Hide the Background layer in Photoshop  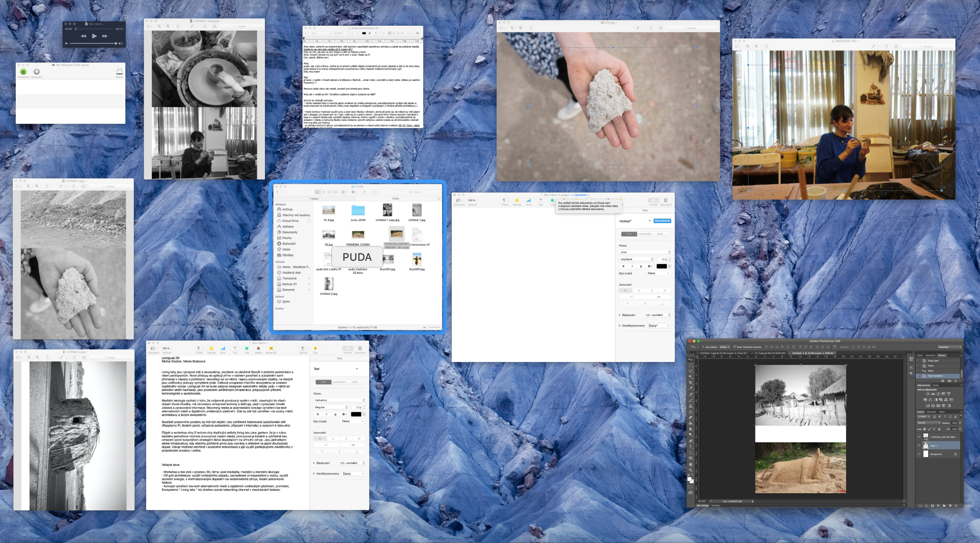point(919,454)
